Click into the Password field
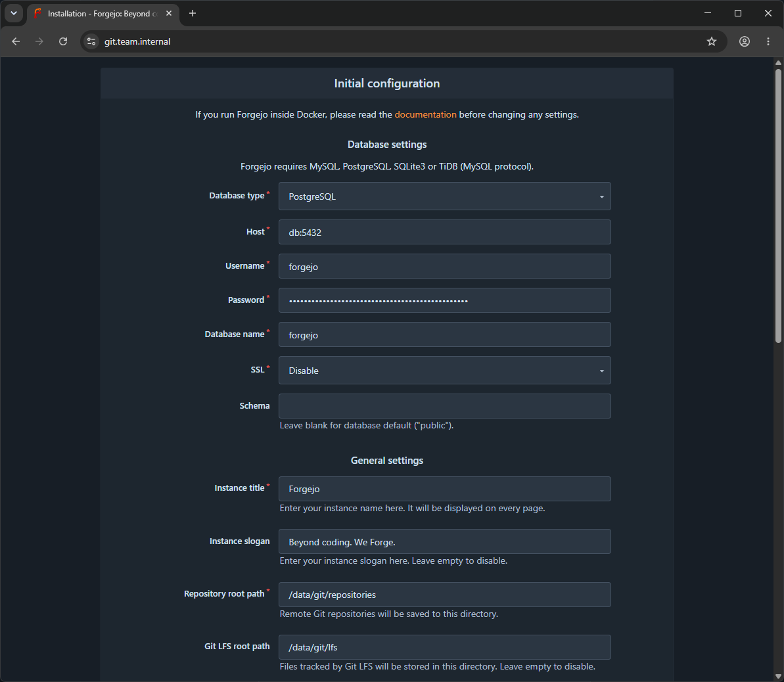This screenshot has height=682, width=784. [x=444, y=300]
